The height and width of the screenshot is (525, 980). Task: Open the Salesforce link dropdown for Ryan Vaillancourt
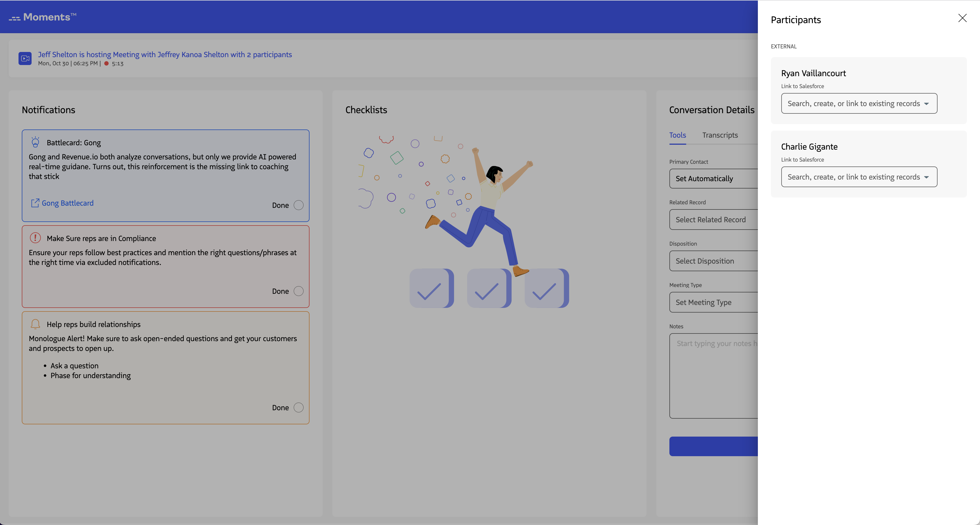(x=859, y=103)
